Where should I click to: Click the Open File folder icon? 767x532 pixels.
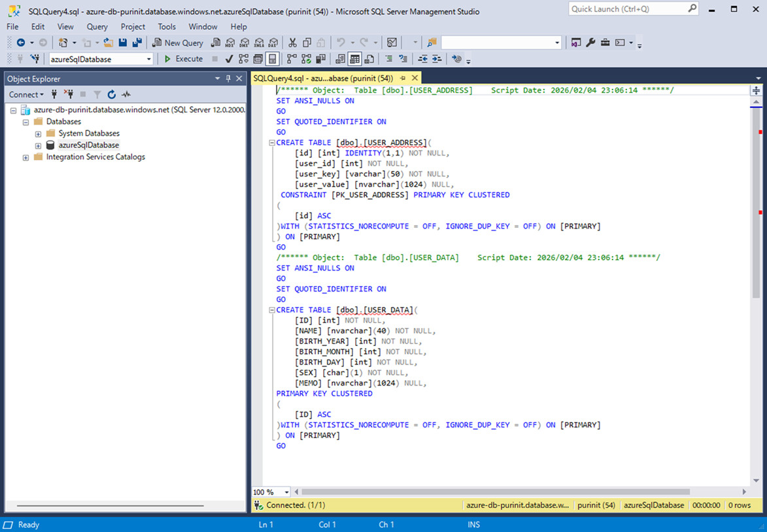click(109, 42)
